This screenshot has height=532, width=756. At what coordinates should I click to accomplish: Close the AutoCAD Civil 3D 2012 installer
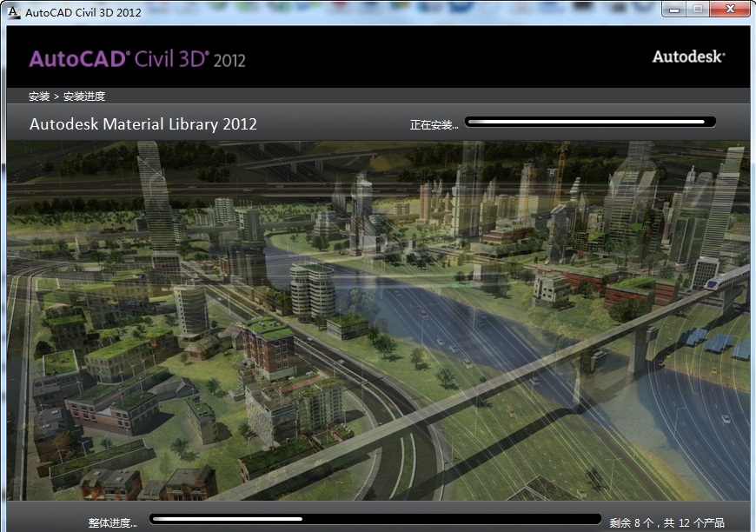[x=730, y=10]
